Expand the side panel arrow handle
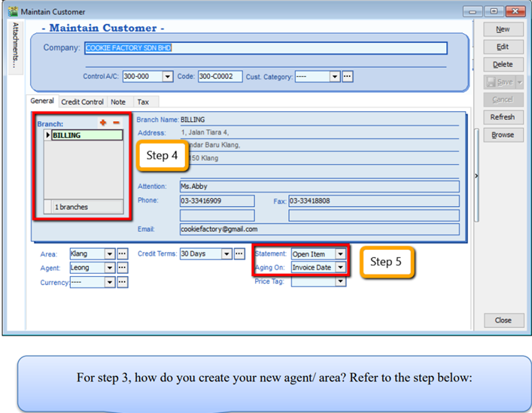This screenshot has height=413, width=532. coord(476,175)
